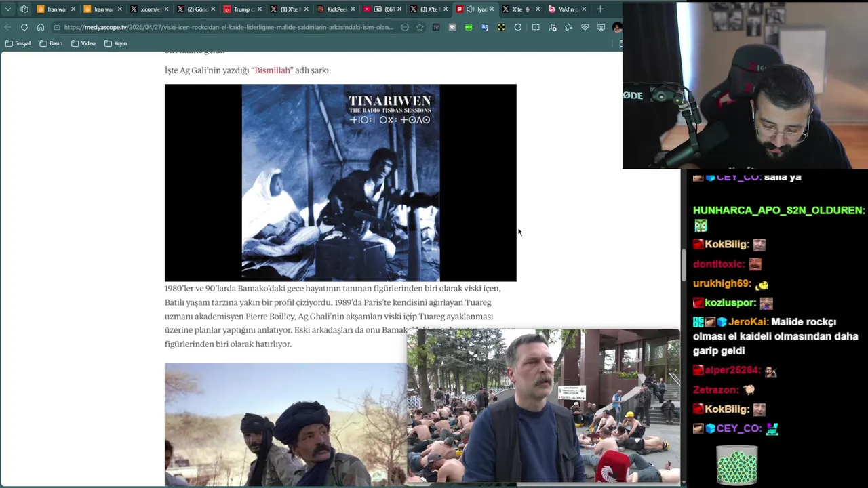Click the turbaned men article photo
Screen dimensions: 868x488
[x=285, y=424]
